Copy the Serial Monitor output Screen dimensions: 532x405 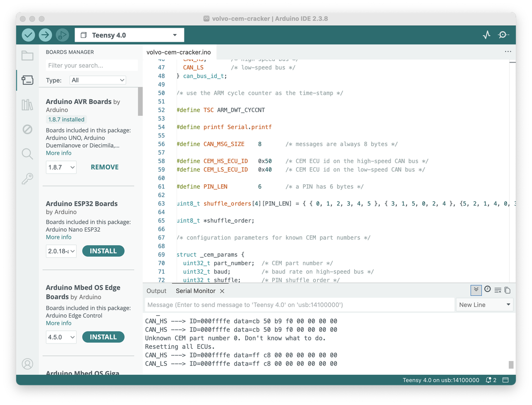(x=507, y=290)
